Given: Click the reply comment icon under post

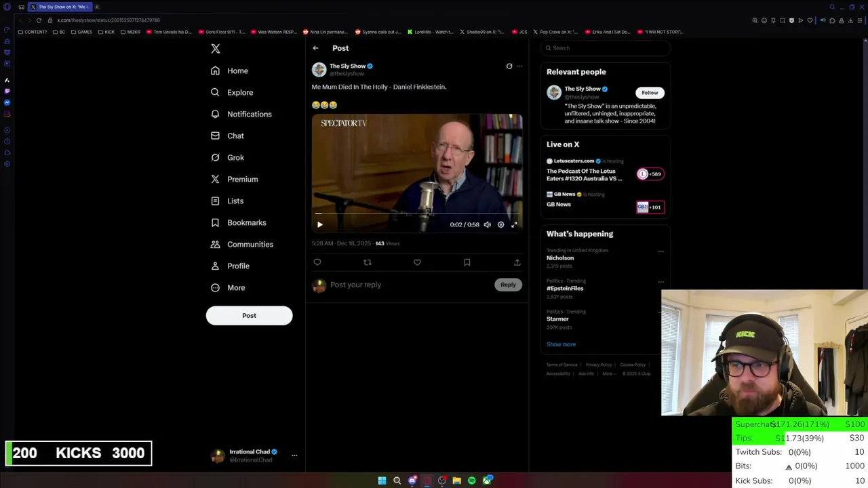Looking at the screenshot, I should point(317,262).
